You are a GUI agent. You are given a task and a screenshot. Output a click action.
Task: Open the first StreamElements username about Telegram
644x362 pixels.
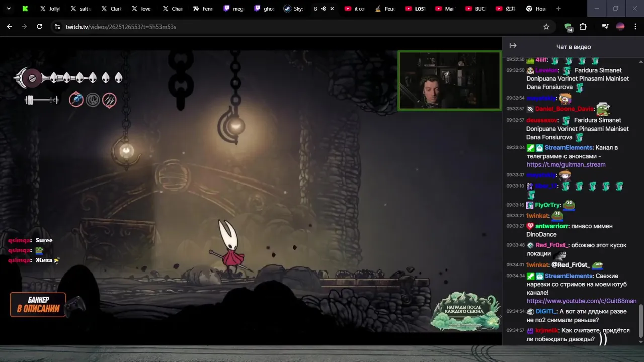pos(568,147)
